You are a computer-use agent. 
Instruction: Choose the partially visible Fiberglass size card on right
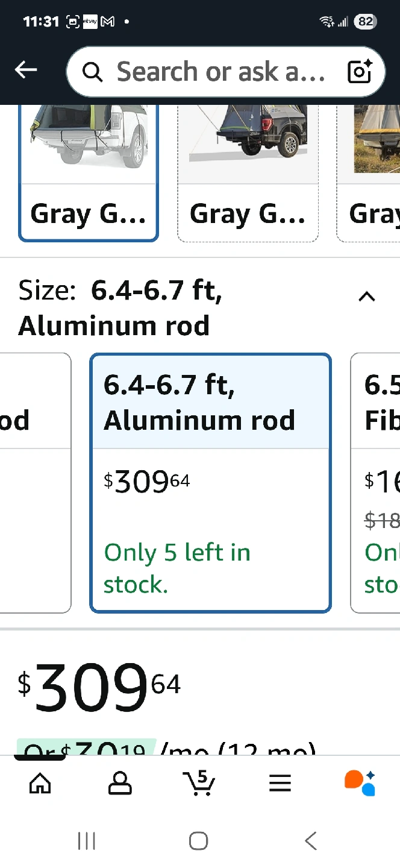[x=376, y=482]
